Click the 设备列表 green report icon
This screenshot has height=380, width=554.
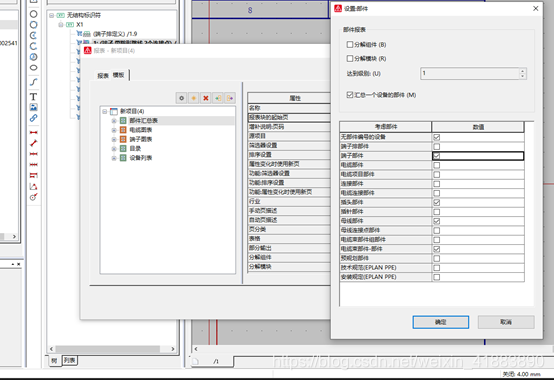click(123, 158)
